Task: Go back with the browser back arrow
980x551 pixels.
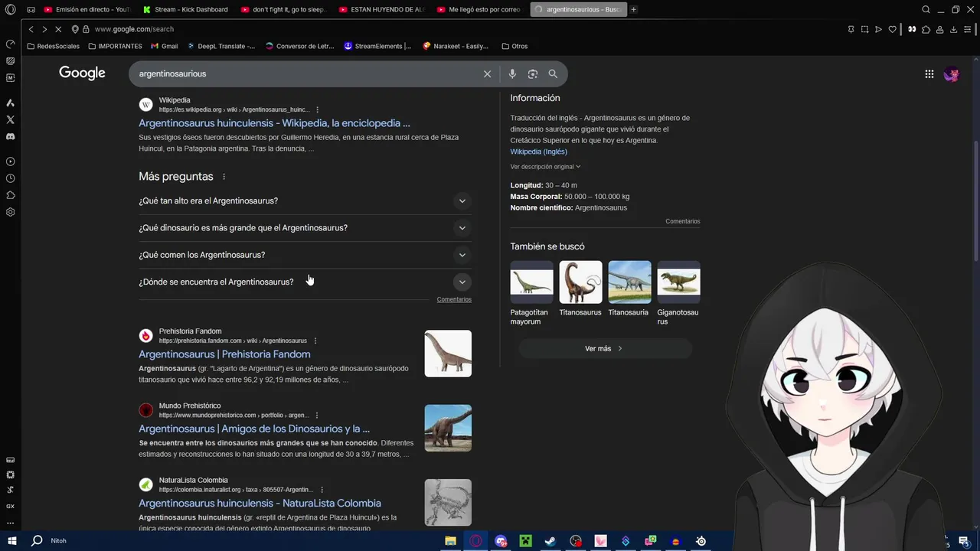Action: coord(31,29)
